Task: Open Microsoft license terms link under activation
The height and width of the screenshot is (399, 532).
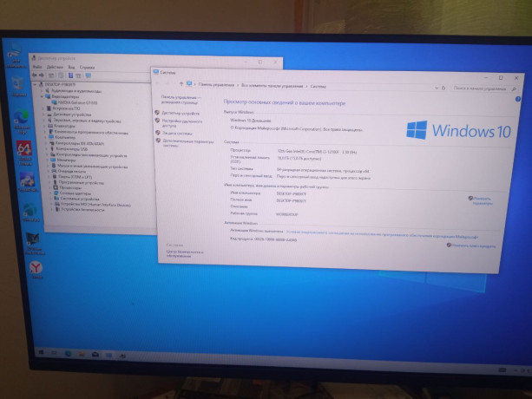Action: [382, 234]
